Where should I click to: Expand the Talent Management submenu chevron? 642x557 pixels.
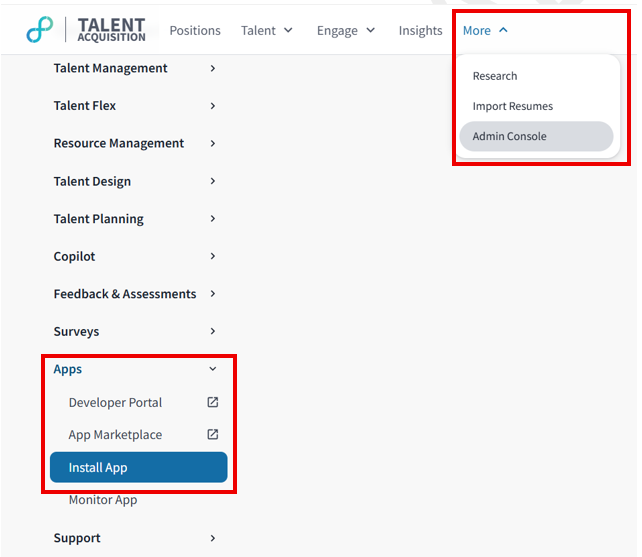(x=213, y=68)
